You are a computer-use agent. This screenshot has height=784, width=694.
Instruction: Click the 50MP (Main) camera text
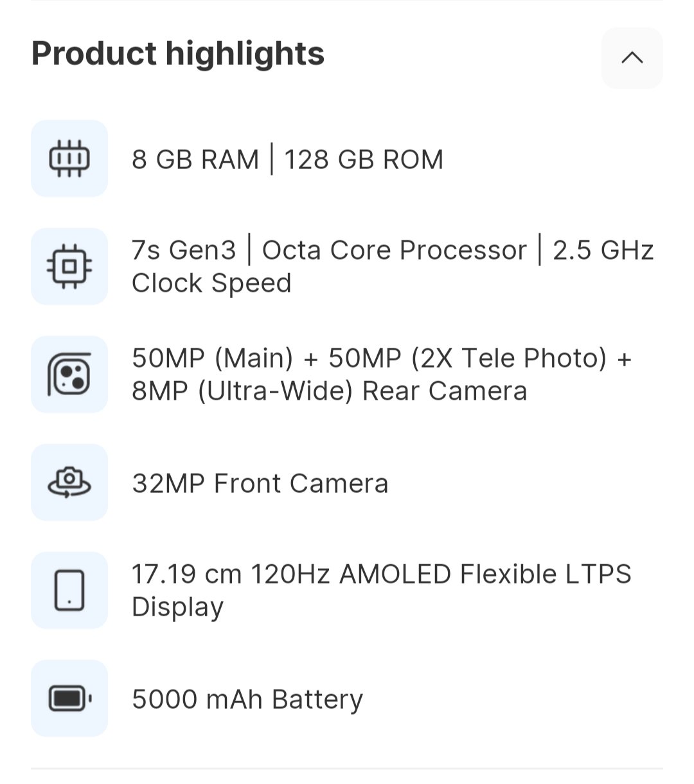coord(213,358)
